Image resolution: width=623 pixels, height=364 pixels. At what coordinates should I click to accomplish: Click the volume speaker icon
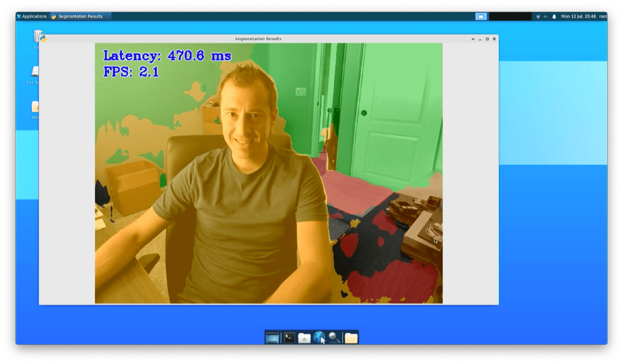tap(546, 17)
